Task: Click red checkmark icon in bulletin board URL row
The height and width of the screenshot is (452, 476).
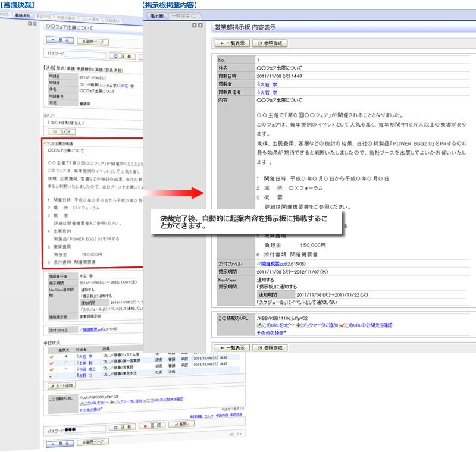Action: [x=342, y=325]
